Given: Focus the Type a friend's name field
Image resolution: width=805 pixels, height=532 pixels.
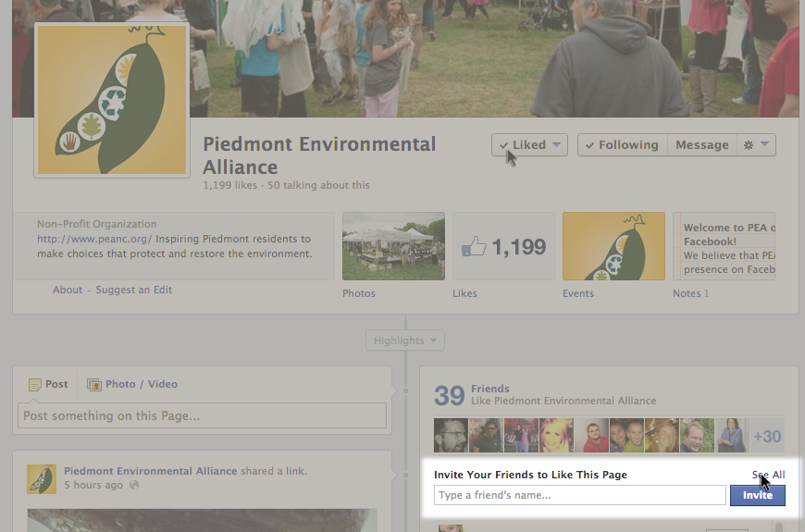Looking at the screenshot, I should pos(579,495).
